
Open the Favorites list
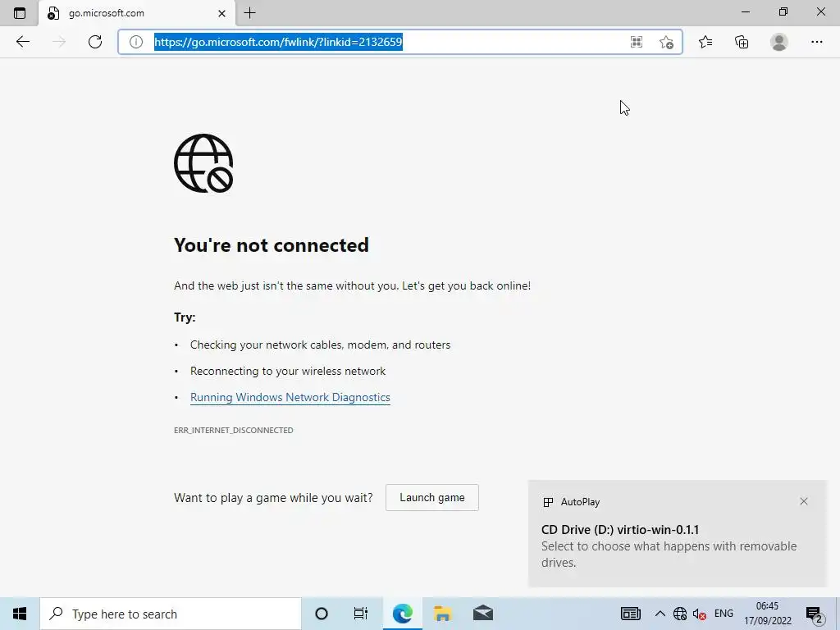705,42
